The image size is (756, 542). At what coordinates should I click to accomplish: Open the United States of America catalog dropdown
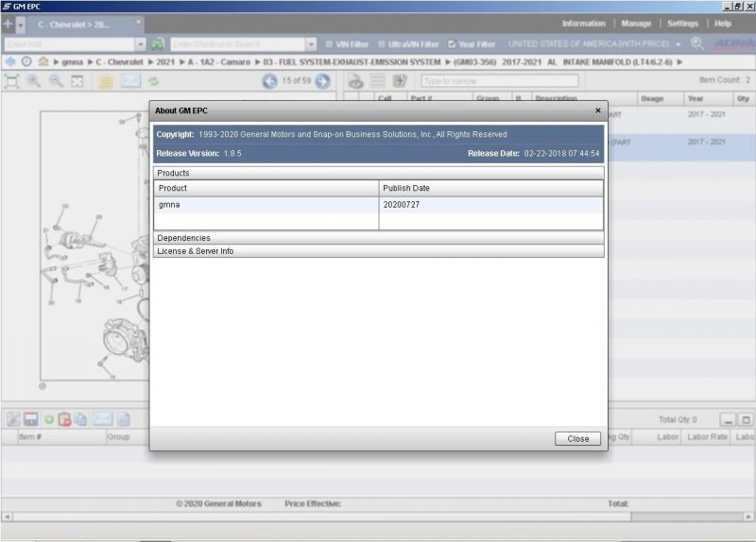pos(594,43)
